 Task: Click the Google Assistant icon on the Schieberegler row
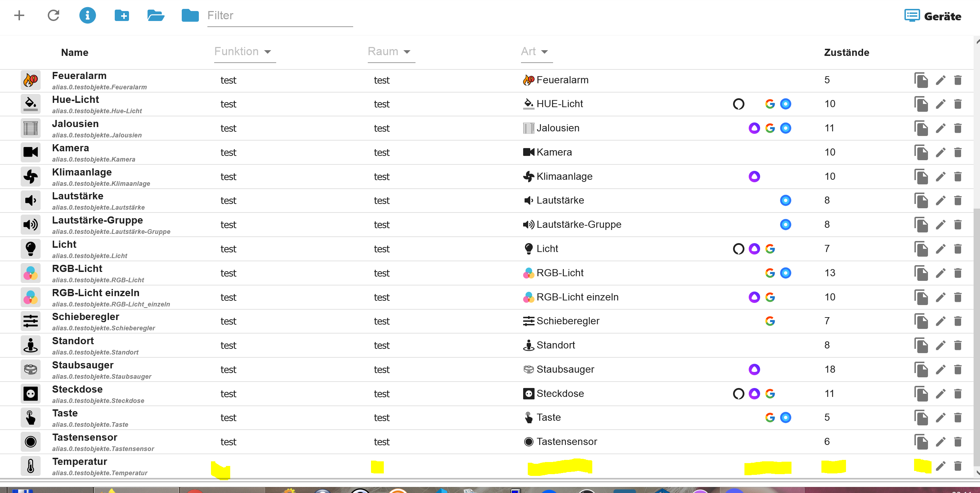[x=770, y=321]
